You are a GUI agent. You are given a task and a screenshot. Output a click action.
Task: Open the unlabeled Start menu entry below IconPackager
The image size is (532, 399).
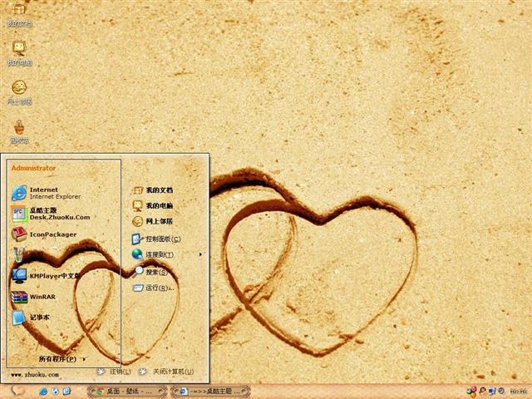click(19, 254)
